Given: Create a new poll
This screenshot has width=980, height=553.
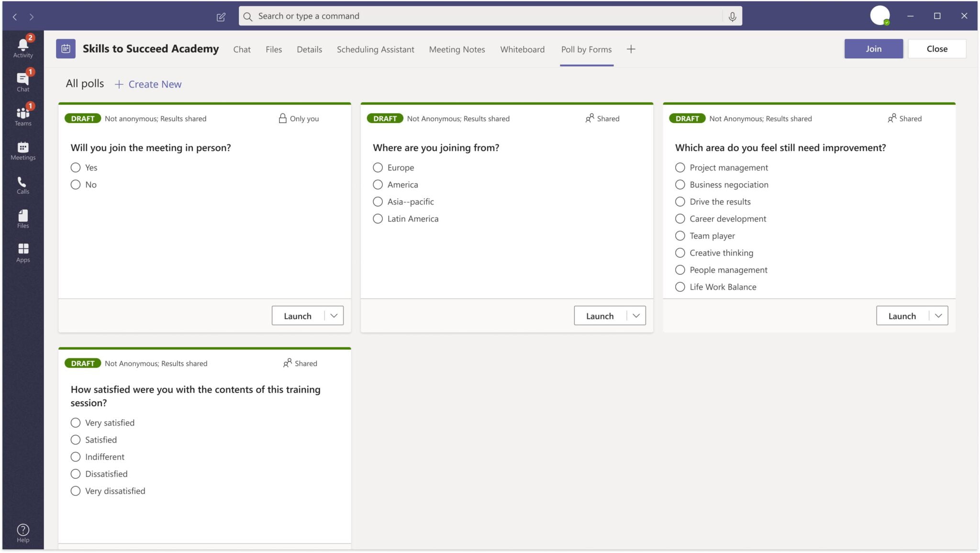Looking at the screenshot, I should [x=148, y=84].
